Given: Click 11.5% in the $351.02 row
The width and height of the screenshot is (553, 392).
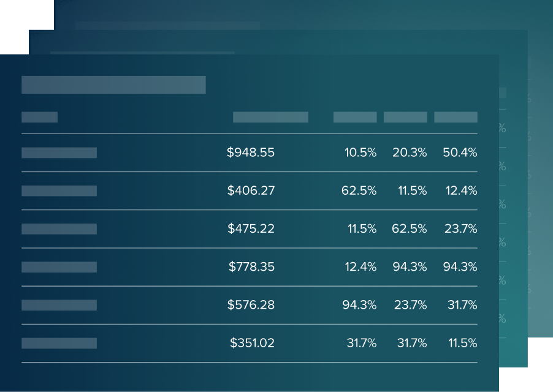Looking at the screenshot, I should click(x=462, y=343).
